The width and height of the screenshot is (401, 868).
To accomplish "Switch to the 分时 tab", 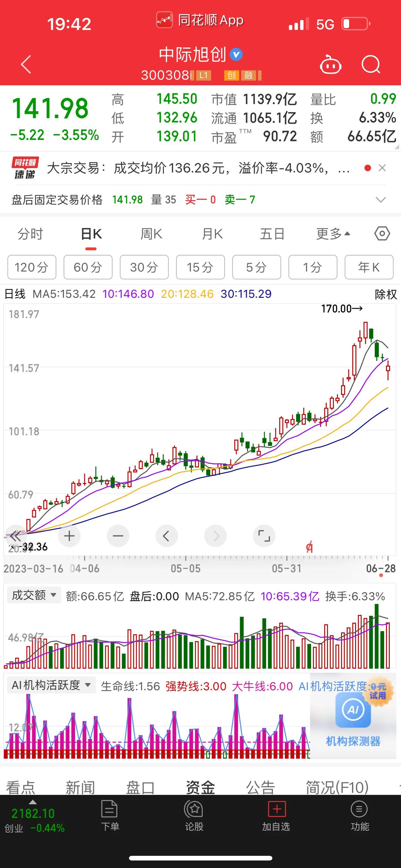I will pos(30,234).
